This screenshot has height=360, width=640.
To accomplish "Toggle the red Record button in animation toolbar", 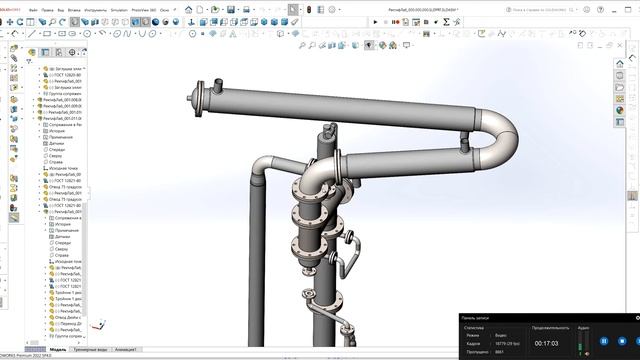I will point(395,22).
